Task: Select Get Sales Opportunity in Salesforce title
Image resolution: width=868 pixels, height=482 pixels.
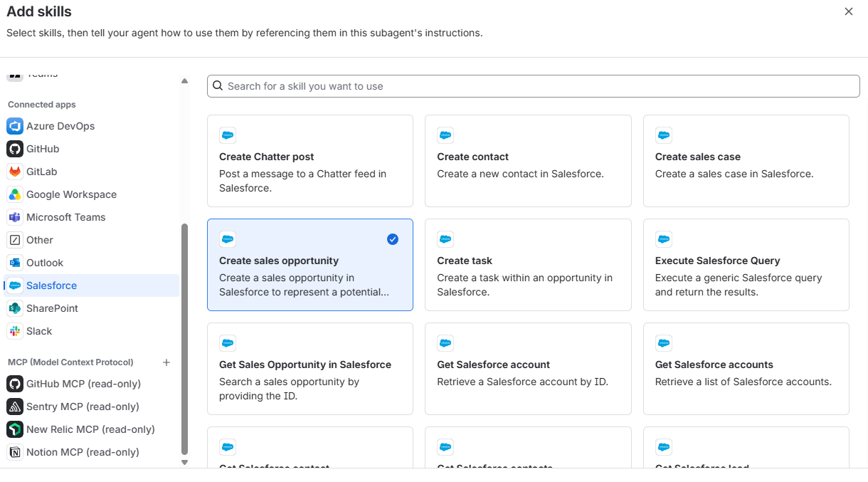Action: [305, 365]
